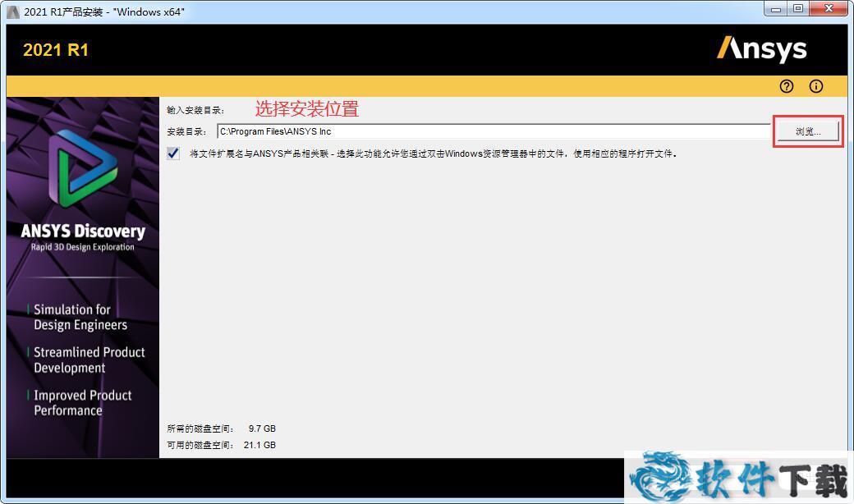Click the available disk space 21.1 GB value
The height and width of the screenshot is (504, 854).
tap(262, 445)
